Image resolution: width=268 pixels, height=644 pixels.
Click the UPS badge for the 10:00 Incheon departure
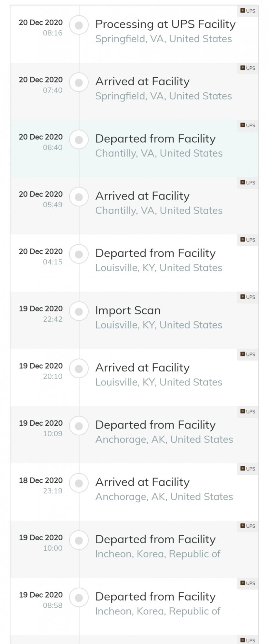[248, 526]
